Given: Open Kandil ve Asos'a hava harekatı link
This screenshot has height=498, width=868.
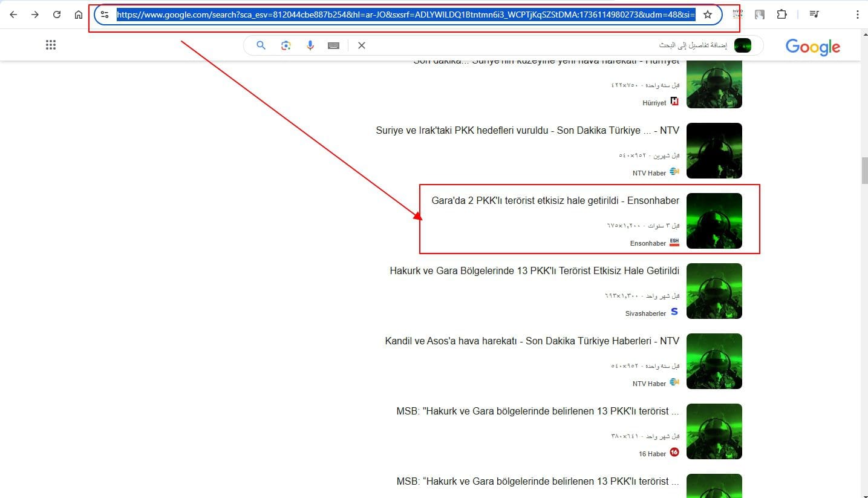Looking at the screenshot, I should click(x=532, y=341).
